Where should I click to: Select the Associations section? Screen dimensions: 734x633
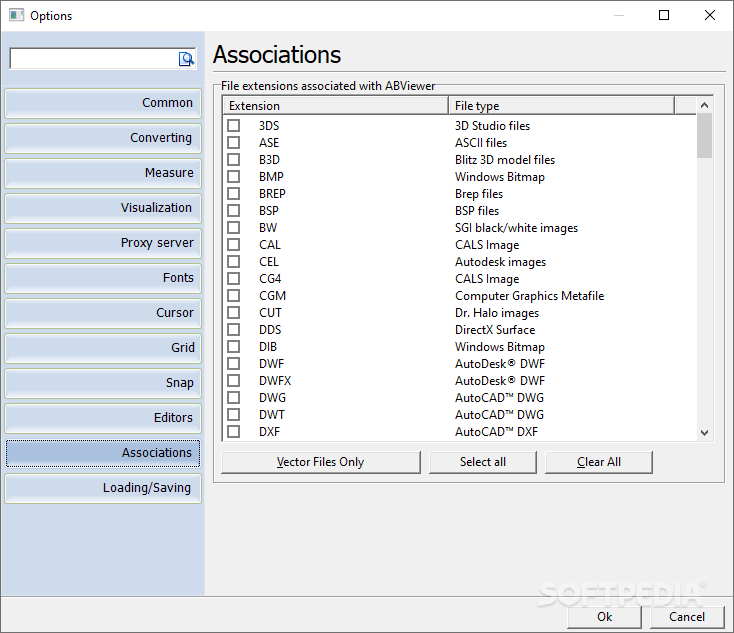coord(103,453)
